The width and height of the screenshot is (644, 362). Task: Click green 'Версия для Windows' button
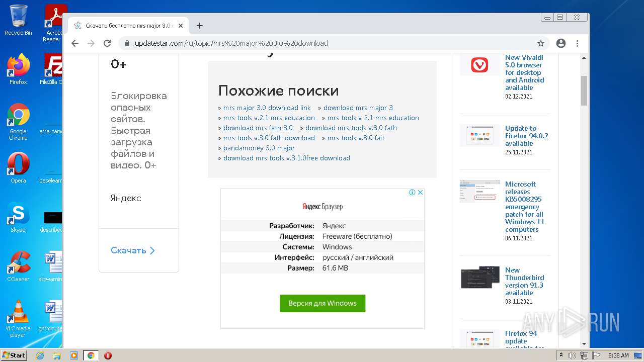point(323,303)
